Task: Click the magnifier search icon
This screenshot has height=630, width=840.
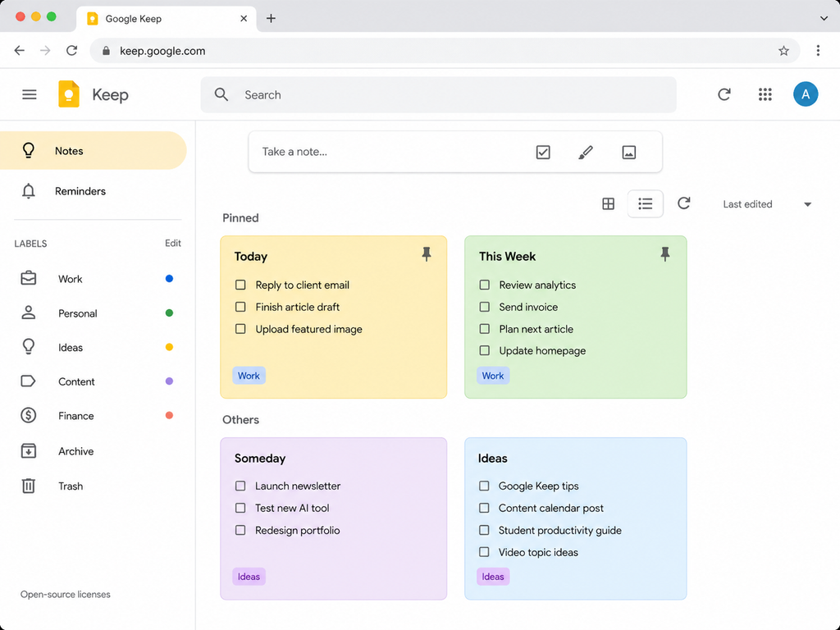Action: 221,95
